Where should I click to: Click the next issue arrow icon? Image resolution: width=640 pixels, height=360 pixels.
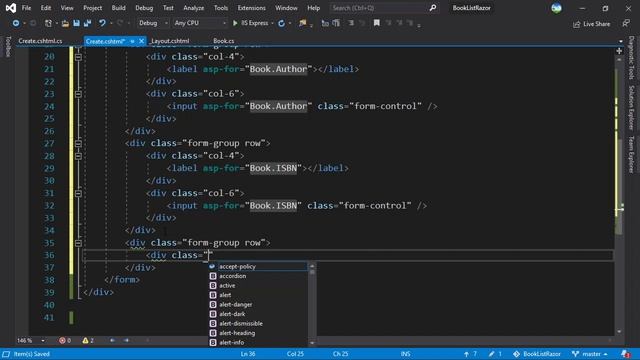127,340
